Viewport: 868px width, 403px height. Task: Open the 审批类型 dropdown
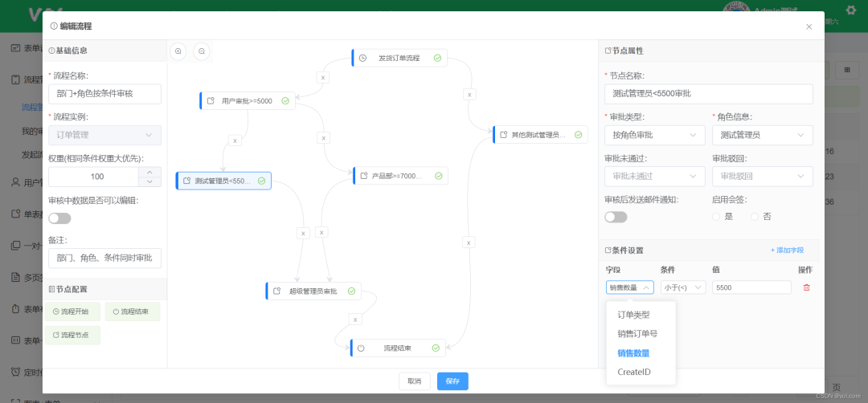coord(655,135)
